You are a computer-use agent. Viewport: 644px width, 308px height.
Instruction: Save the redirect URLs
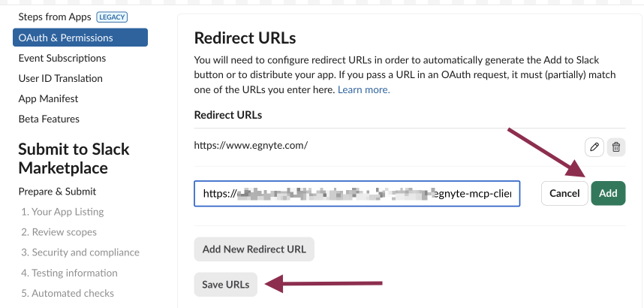click(225, 285)
